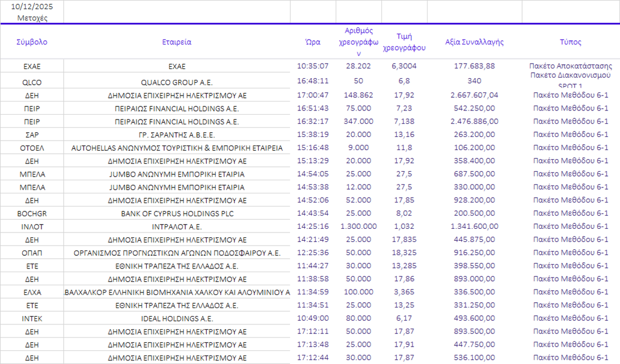Click the ΙΝΛΟΤ symbol cell
This screenshot has height=364, width=620.
32,226
